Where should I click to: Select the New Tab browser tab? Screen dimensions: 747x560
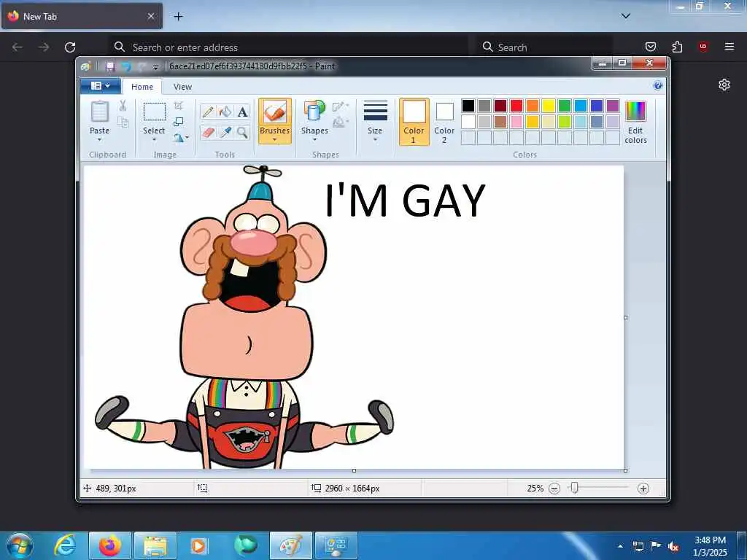pyautogui.click(x=82, y=16)
